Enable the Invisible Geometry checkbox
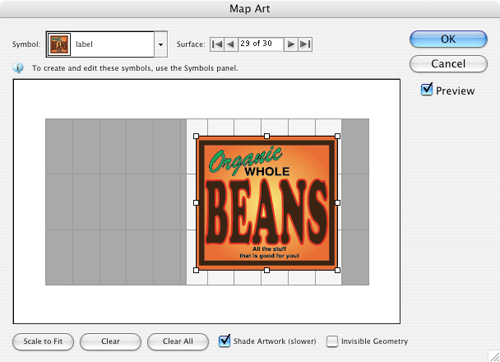Screen dimensions: 500x362 (x=332, y=341)
